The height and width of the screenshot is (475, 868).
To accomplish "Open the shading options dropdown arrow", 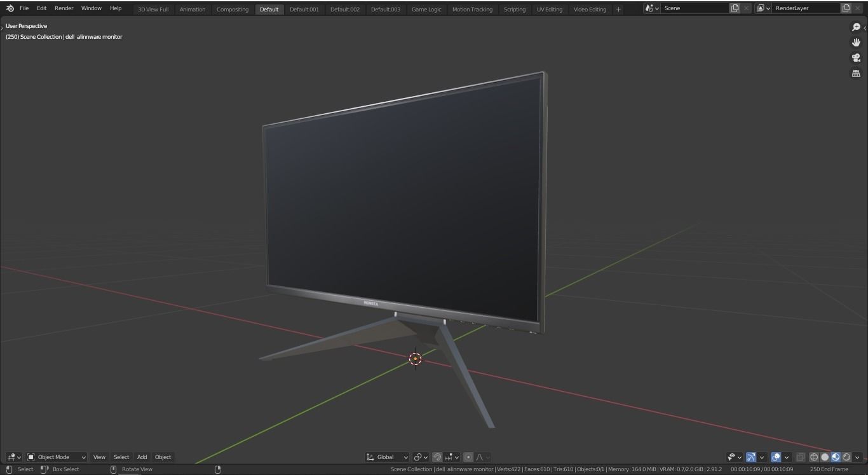I will point(857,457).
